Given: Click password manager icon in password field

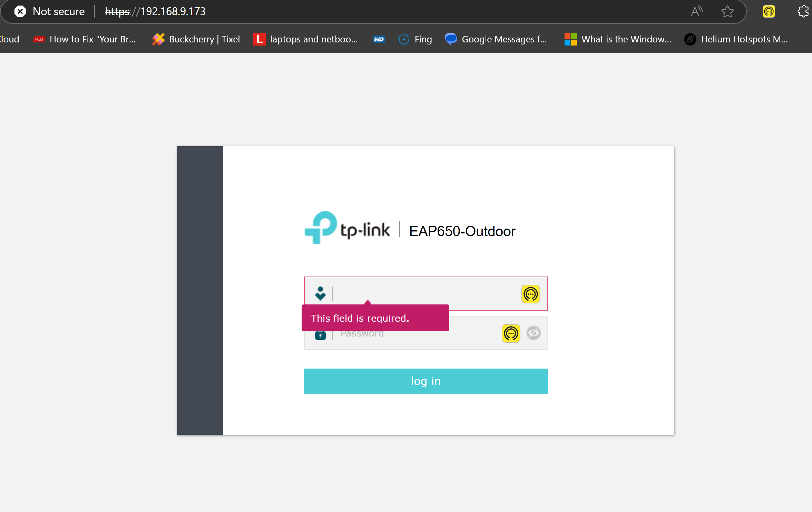Looking at the screenshot, I should [x=511, y=333].
